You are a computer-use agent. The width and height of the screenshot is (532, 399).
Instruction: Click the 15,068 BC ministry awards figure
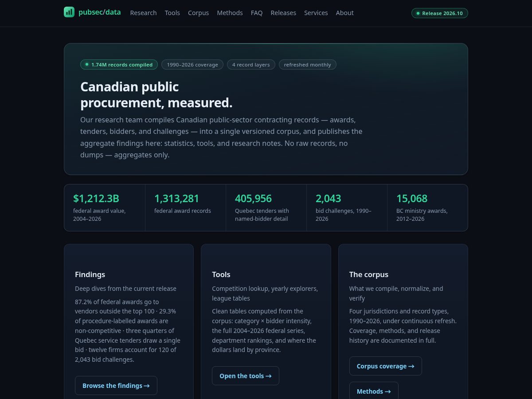(412, 199)
